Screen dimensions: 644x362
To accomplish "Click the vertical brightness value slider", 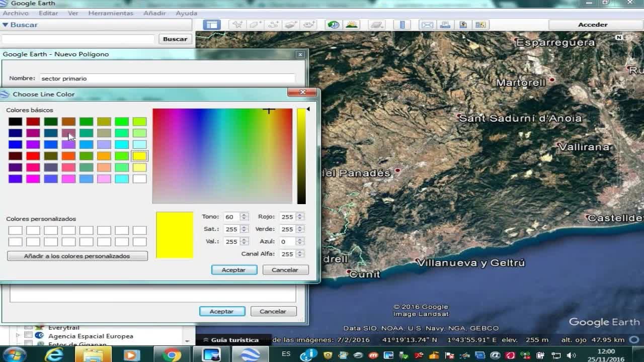I will [x=301, y=156].
